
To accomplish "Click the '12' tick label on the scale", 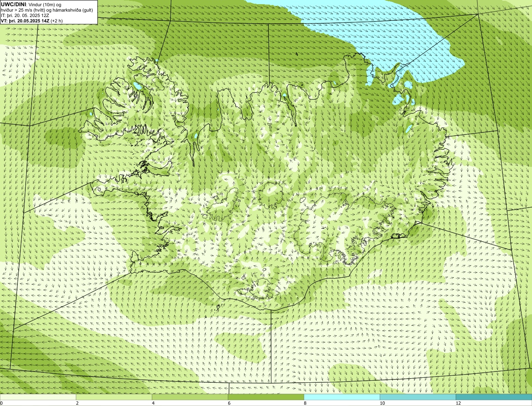I will (x=458, y=403).
